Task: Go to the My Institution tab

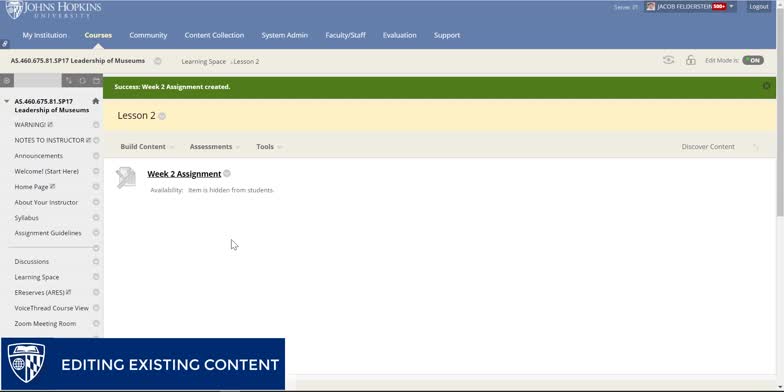Action: [44, 35]
